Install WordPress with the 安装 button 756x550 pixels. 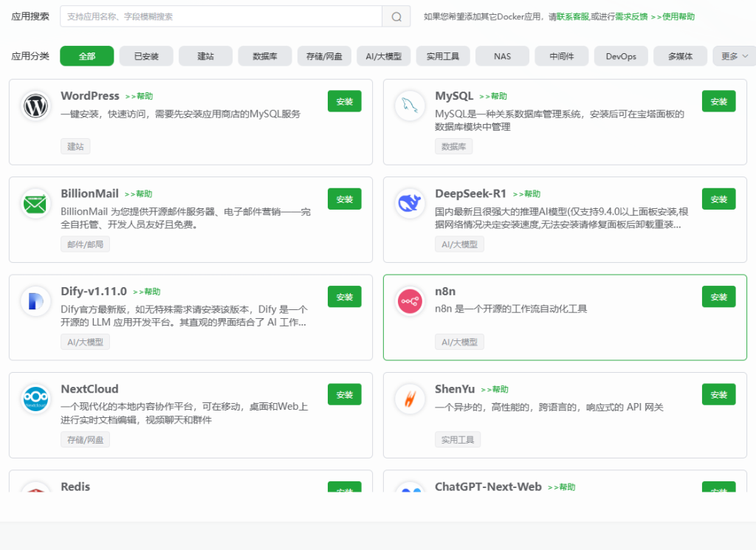[344, 101]
